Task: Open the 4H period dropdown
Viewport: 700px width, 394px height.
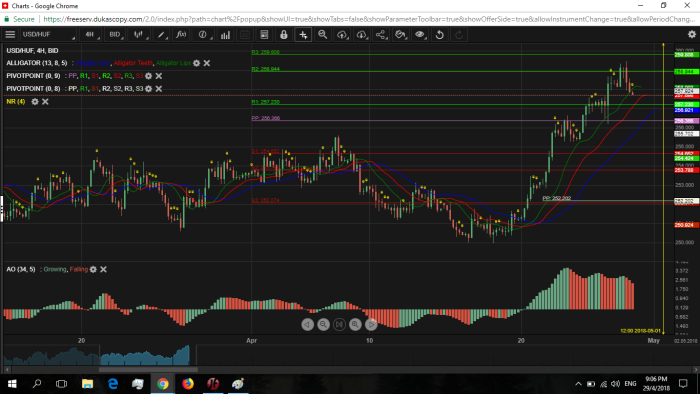Action: 91,34
